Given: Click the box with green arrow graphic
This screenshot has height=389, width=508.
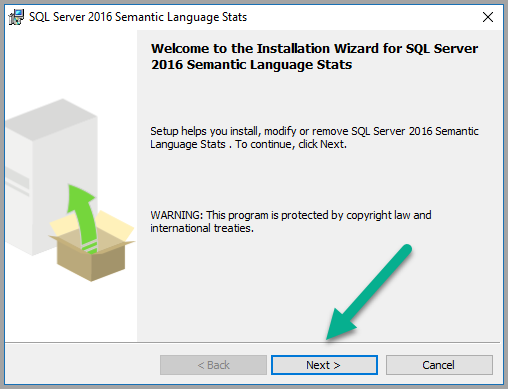Looking at the screenshot, I should click(91, 233).
